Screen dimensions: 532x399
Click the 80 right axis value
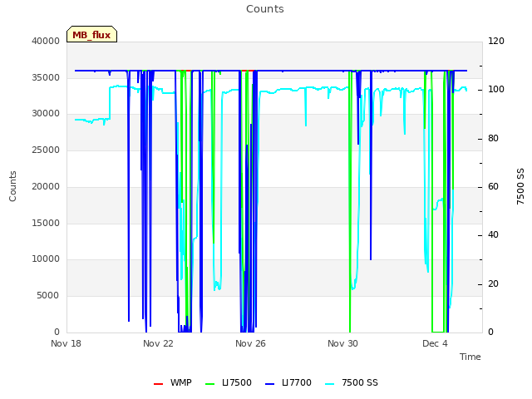point(493,139)
